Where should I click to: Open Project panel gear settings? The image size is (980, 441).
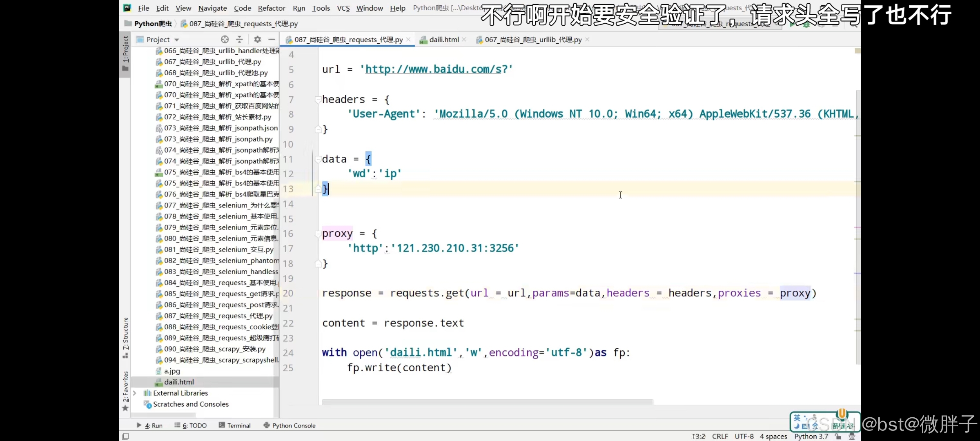click(x=257, y=39)
